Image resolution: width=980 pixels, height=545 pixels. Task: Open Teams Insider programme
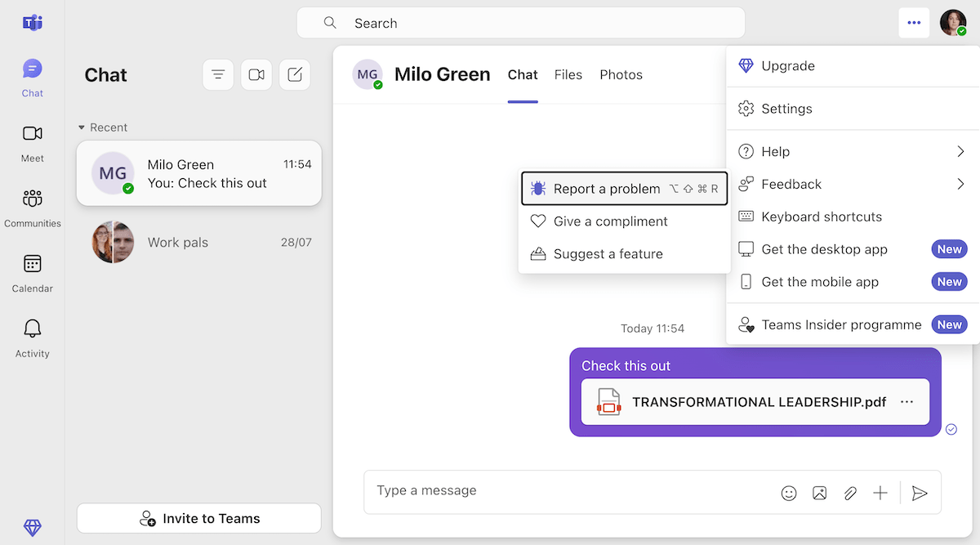tap(853, 324)
